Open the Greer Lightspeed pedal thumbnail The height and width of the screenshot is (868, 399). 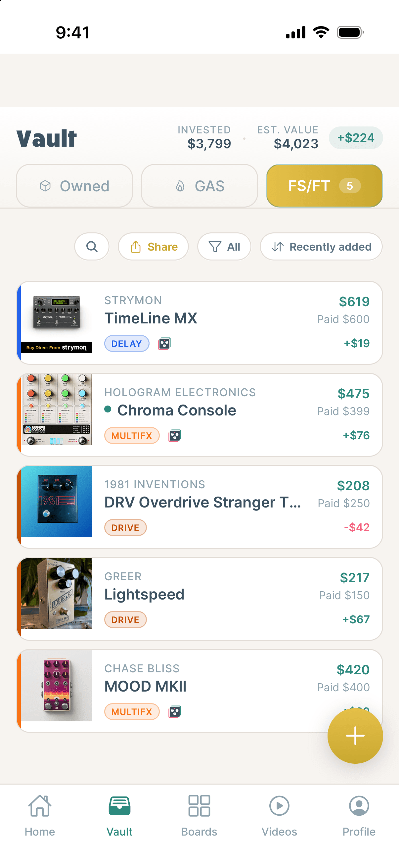pos(56,593)
